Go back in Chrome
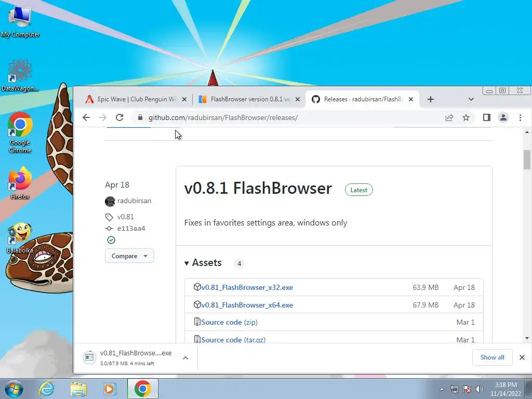The image size is (532, 399). [86, 117]
